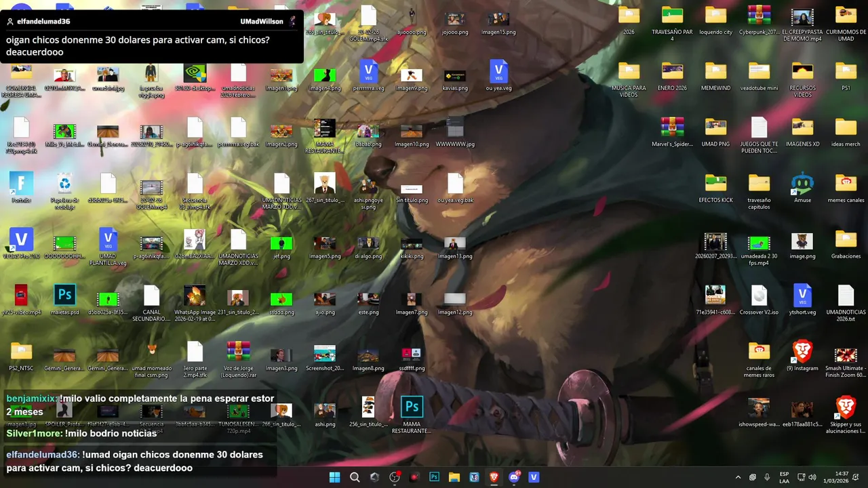Open Windows Start menu on taskbar

334,477
